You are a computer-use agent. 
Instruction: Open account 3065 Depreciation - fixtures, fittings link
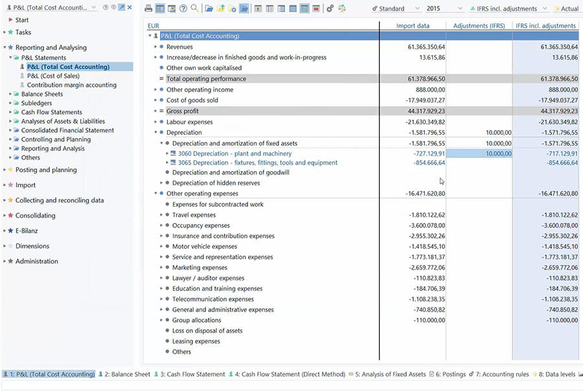pyautogui.click(x=258, y=163)
